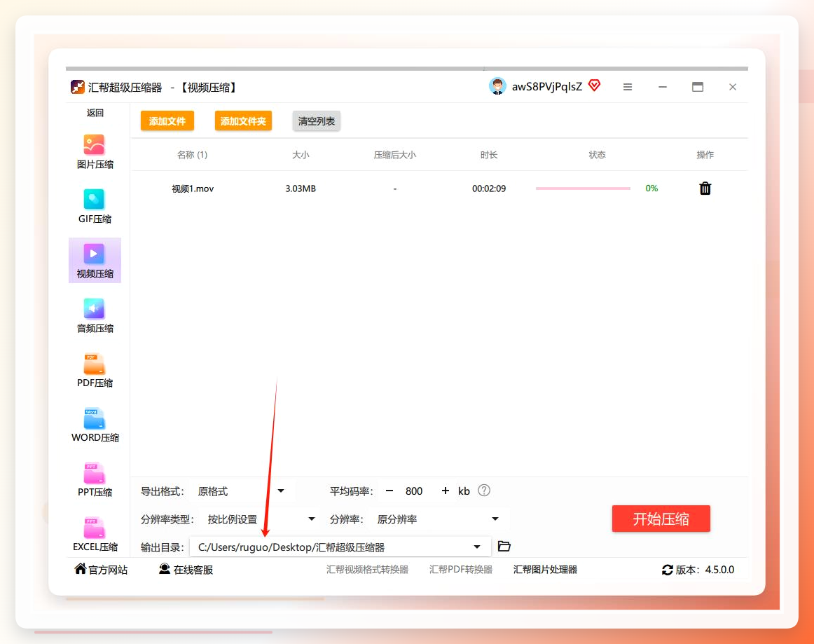Click the 00:02:09 duration cell

(x=488, y=189)
